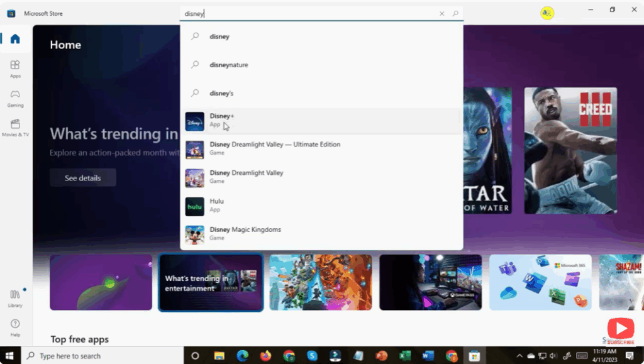Select the Disney+ app suggestion

[x=321, y=121]
